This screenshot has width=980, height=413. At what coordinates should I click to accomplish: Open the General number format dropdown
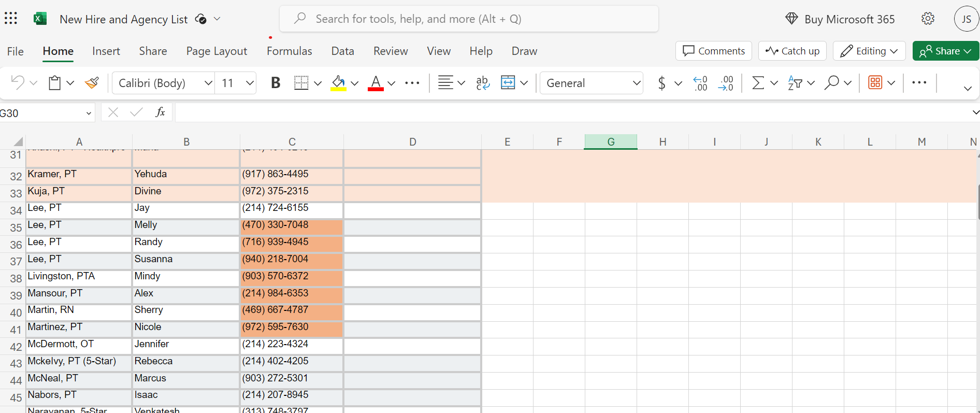[x=637, y=83]
